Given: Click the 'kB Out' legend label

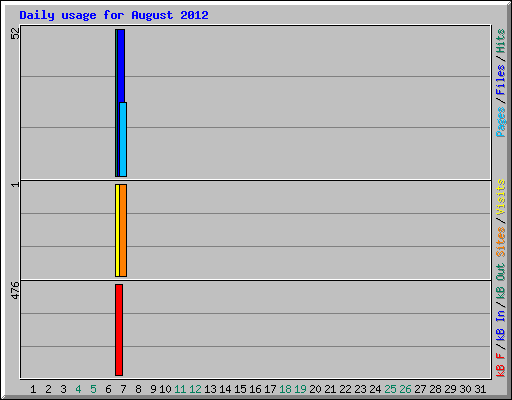Looking at the screenshot, I should coord(500,282).
